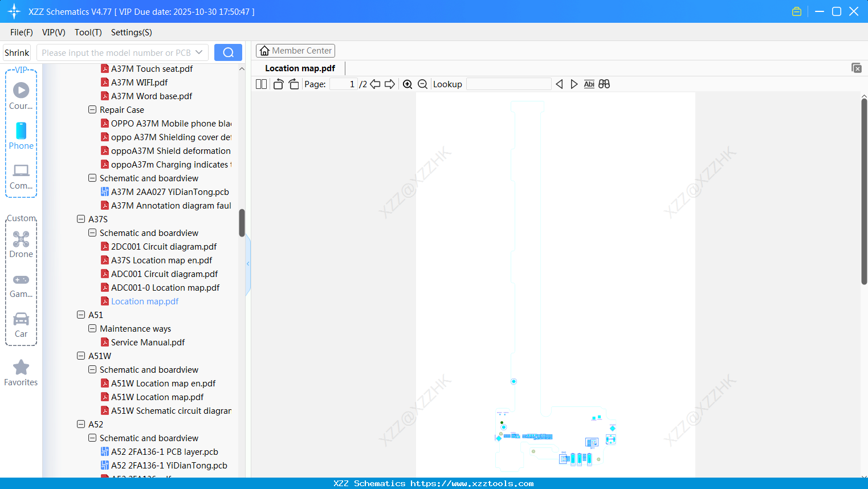This screenshot has height=489, width=868.
Task: Open the Tool(T) menu
Action: pos(88,32)
